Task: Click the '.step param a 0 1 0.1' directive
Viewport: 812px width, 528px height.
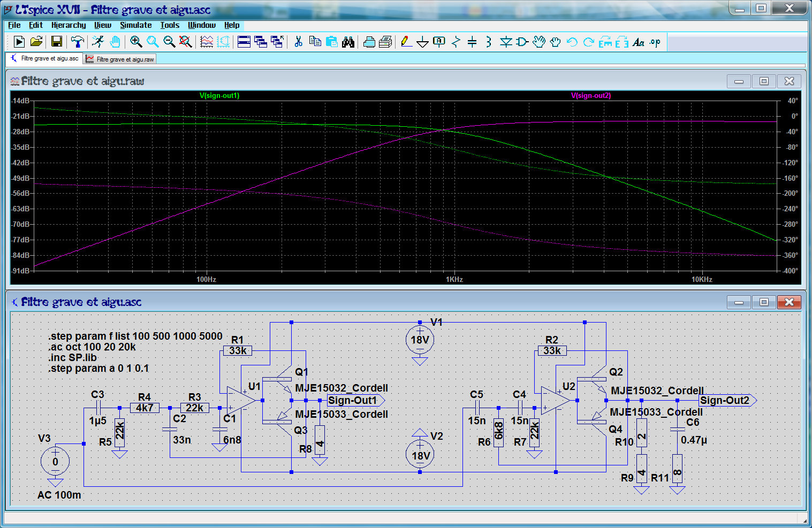Action: click(98, 368)
